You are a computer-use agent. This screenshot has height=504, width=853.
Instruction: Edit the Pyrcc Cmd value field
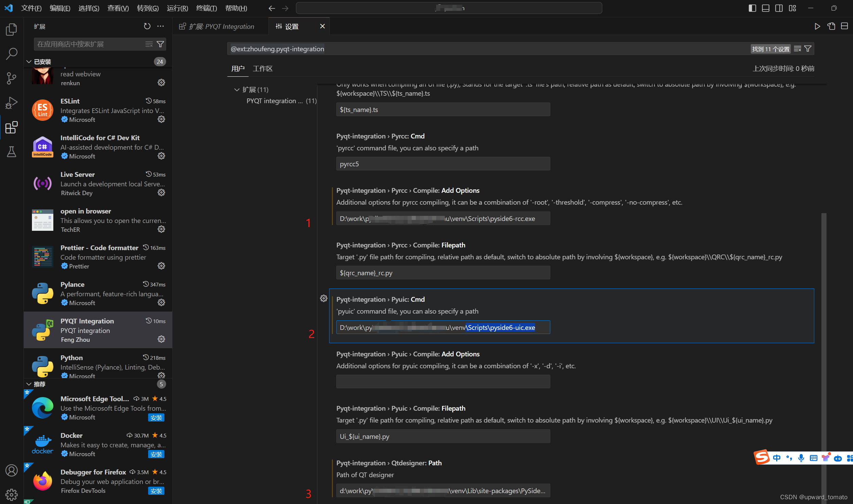pos(443,164)
